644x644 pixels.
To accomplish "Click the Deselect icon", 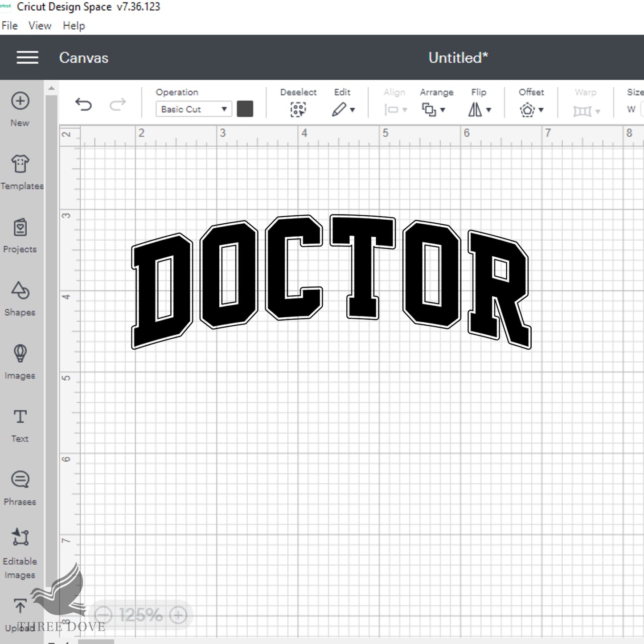I will 298,110.
